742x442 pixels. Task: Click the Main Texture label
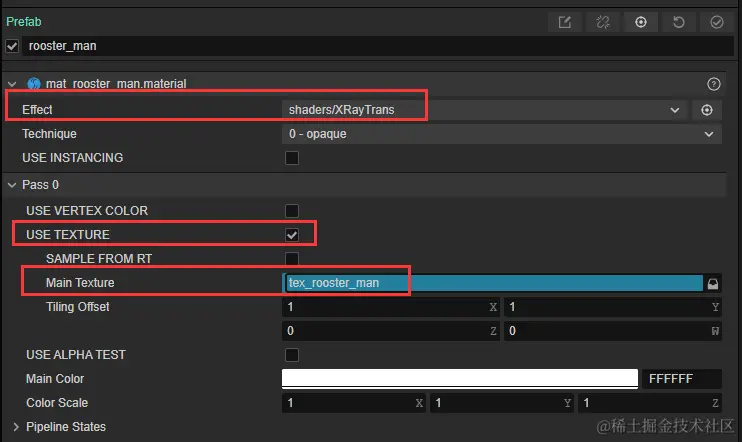click(x=80, y=283)
